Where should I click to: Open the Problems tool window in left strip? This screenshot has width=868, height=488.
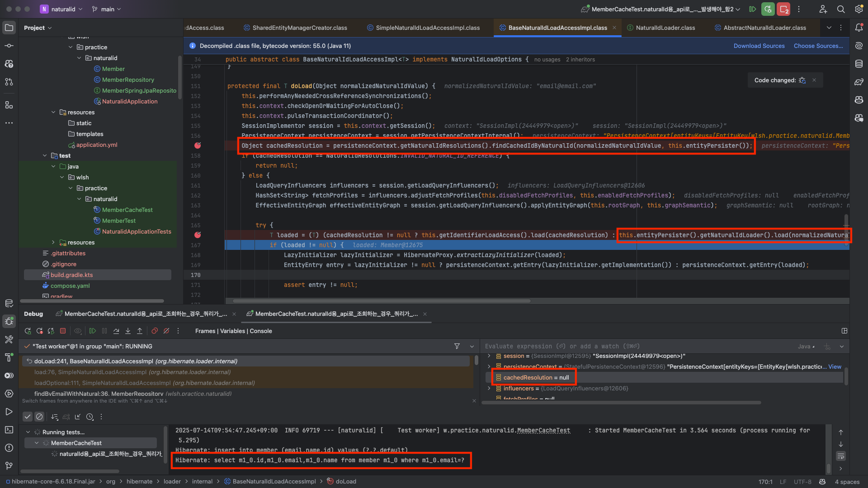tap(9, 448)
